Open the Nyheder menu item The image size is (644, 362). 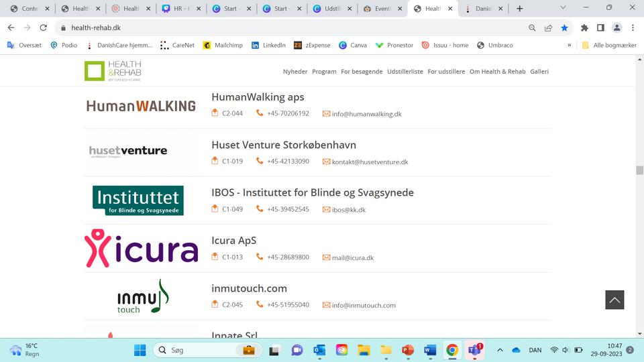[295, 72]
